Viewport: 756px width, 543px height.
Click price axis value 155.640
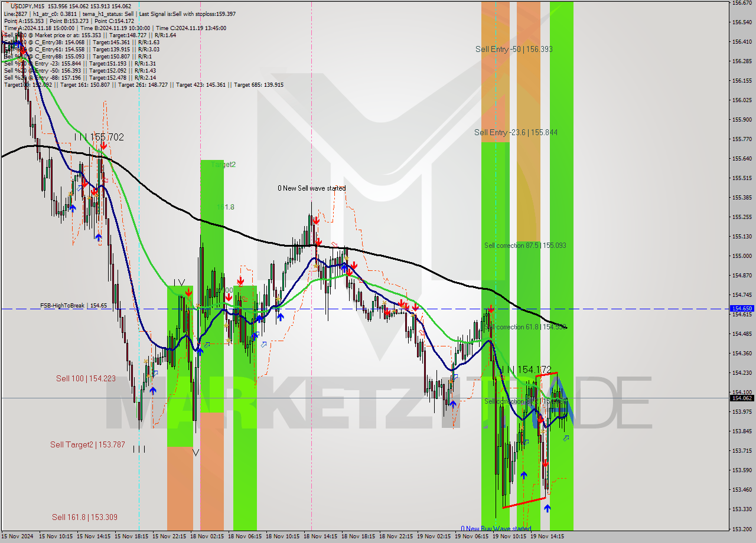click(x=742, y=158)
